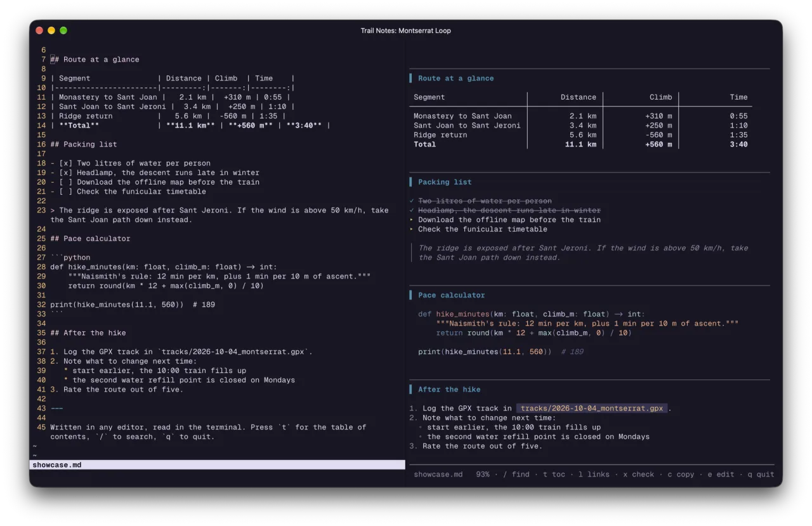Click the window title "Trail Notes: Montserrat Loop"
Image resolution: width=812 pixels, height=526 pixels.
tap(406, 30)
